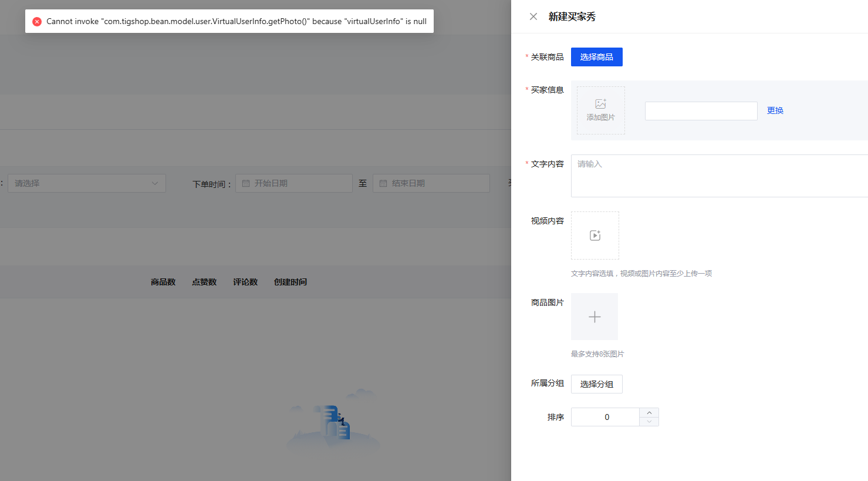Focus the buyer name input field

(x=701, y=111)
